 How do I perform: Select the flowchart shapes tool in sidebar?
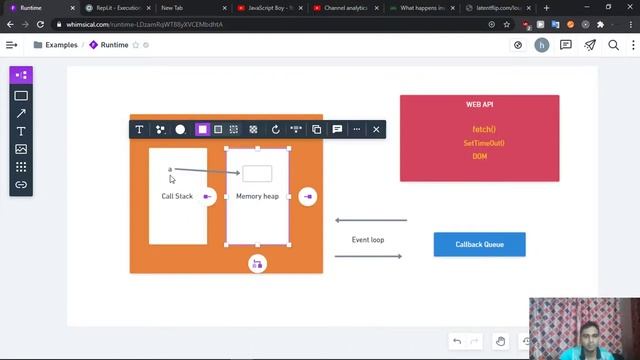[21, 75]
